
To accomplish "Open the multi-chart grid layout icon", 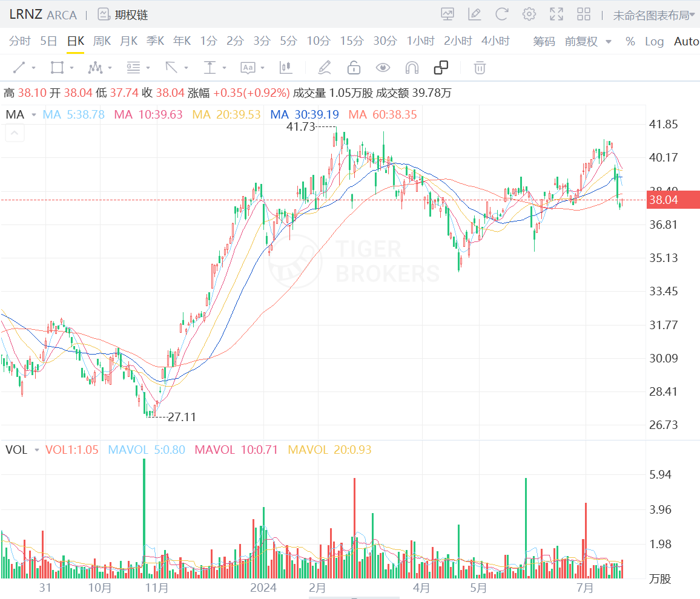I will [584, 15].
